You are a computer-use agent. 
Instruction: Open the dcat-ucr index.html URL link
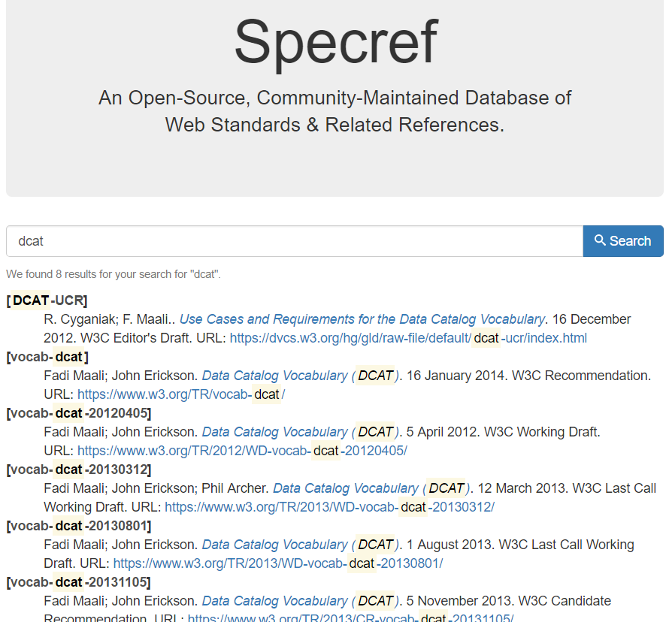click(x=408, y=338)
